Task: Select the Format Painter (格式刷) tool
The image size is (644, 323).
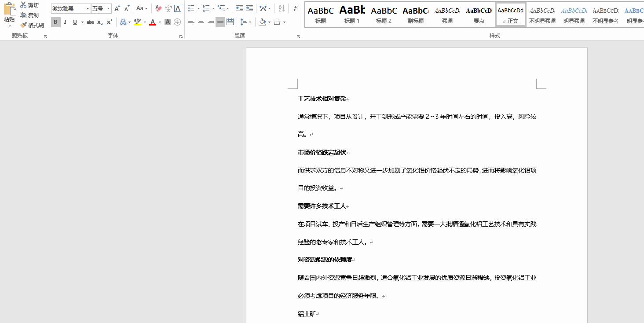Action: point(24,25)
